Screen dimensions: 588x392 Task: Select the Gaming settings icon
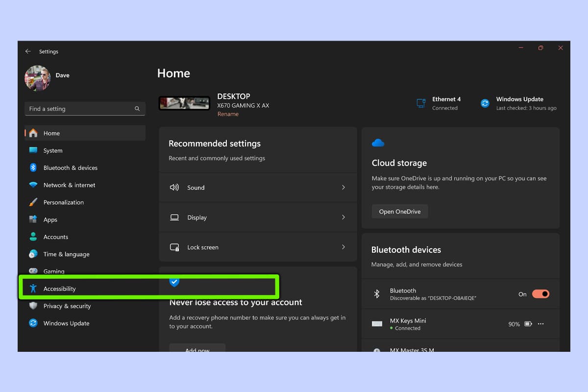[x=33, y=271]
